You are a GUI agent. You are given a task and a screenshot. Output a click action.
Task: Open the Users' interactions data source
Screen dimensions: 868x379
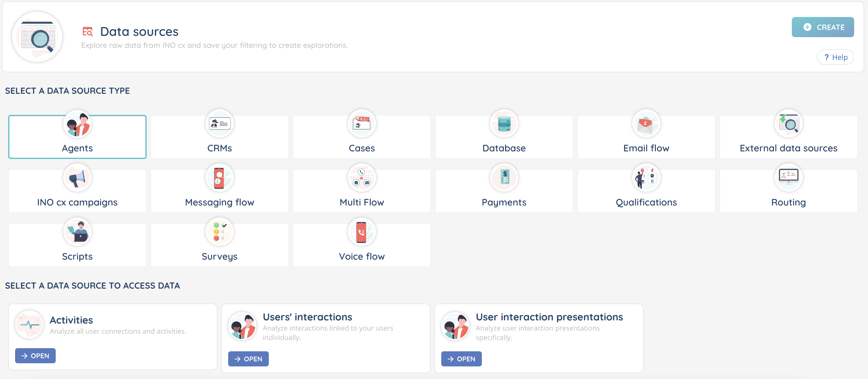(x=248, y=359)
